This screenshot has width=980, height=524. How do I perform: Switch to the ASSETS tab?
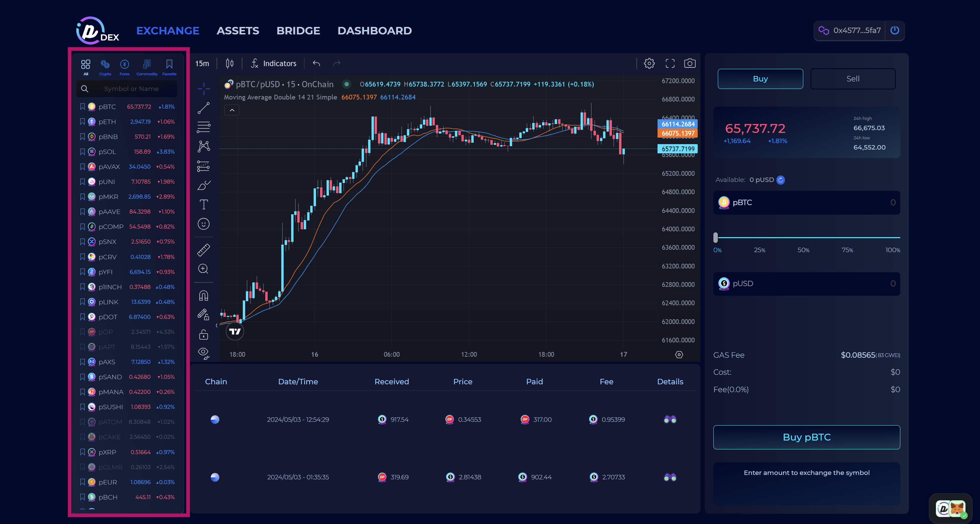click(x=238, y=30)
